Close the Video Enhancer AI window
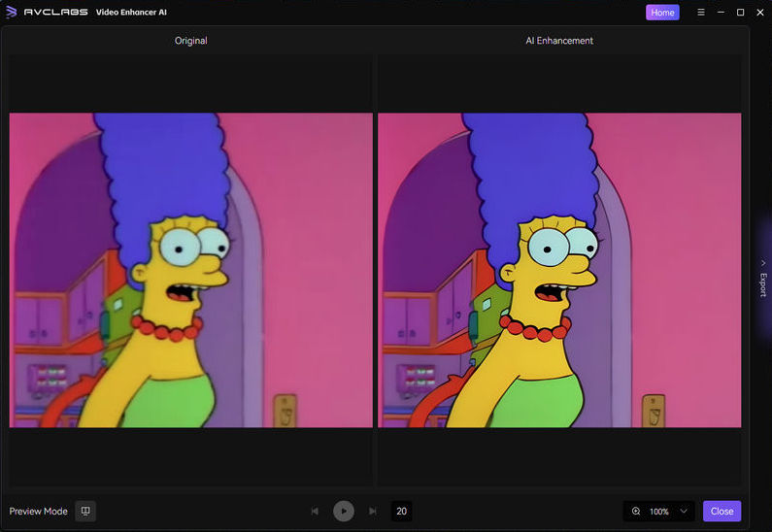The image size is (772, 532). (x=759, y=13)
